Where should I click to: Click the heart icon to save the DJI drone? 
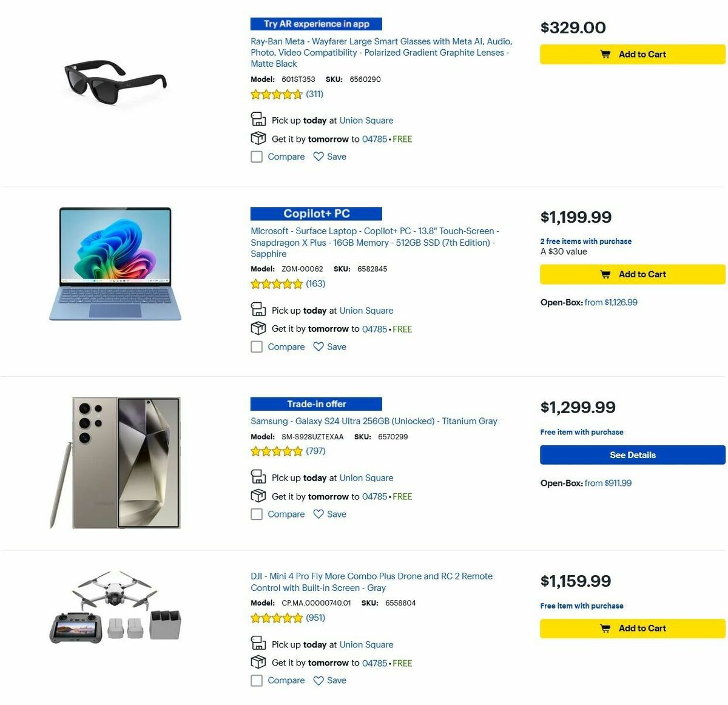pyautogui.click(x=318, y=680)
